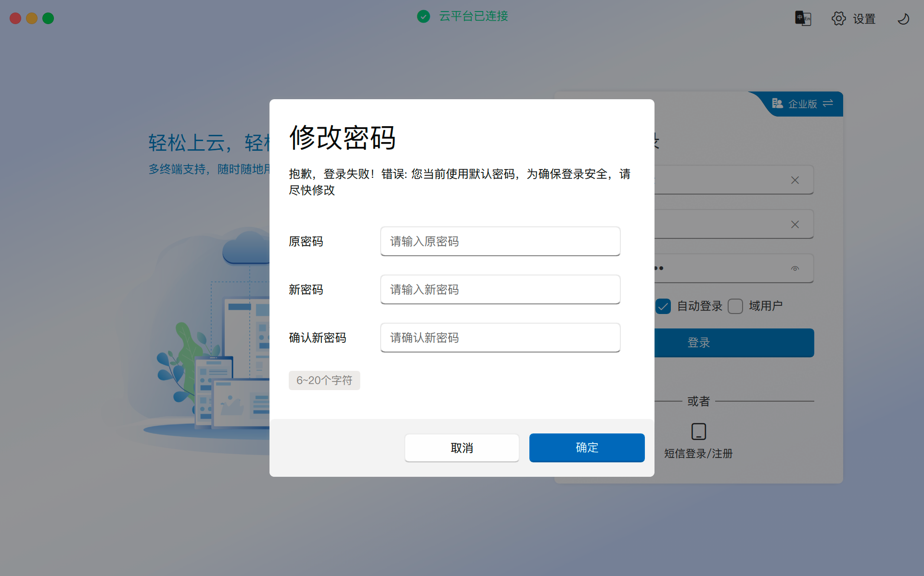Click the 登录 button
The image size is (924, 576).
point(698,342)
